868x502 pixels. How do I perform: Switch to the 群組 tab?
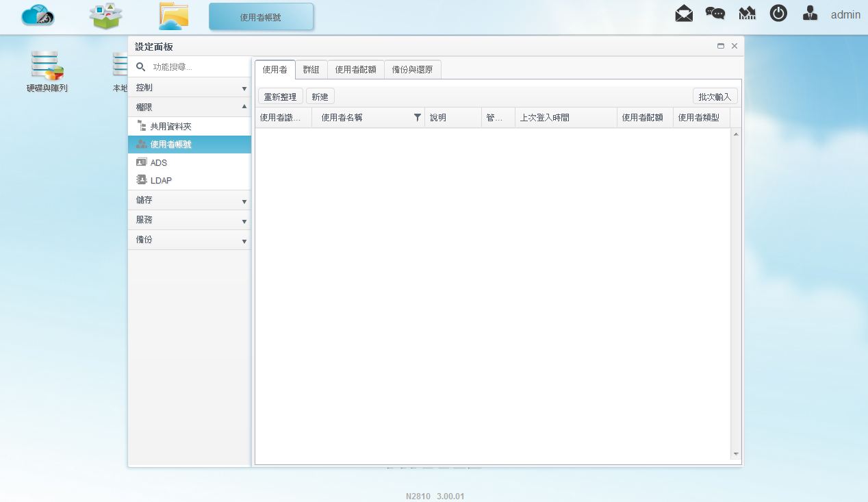point(311,70)
